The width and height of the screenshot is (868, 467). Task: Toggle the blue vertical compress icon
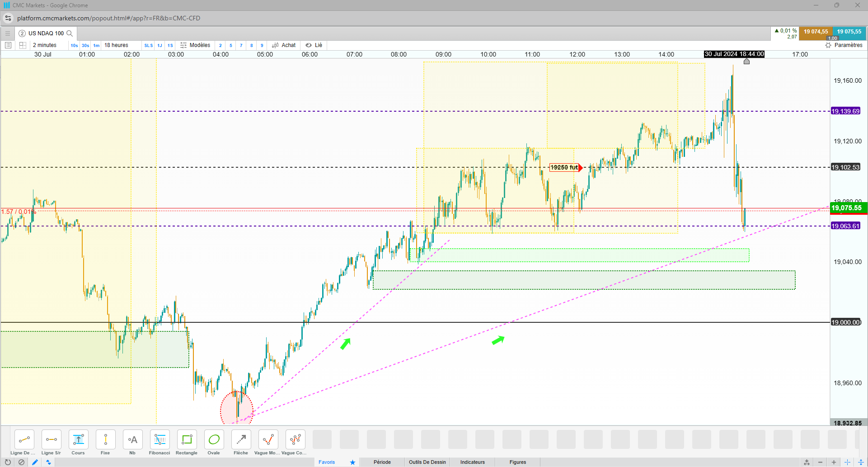[861, 462]
